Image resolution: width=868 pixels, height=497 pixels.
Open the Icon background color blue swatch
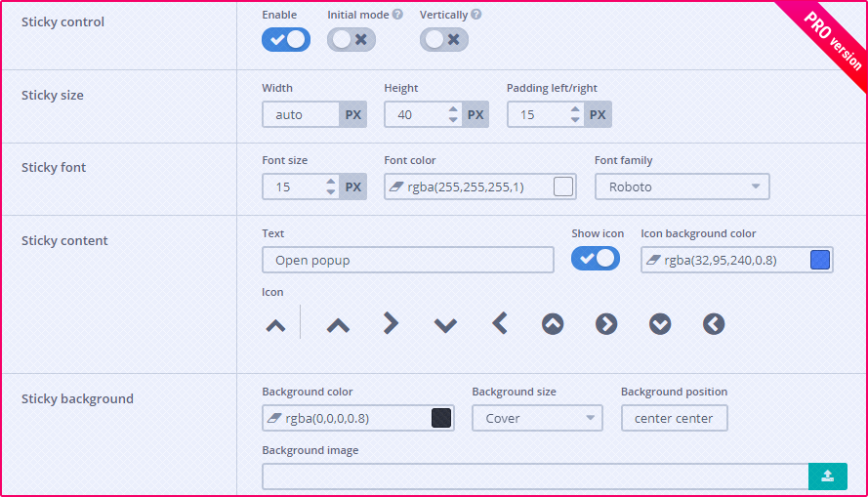[x=820, y=260]
